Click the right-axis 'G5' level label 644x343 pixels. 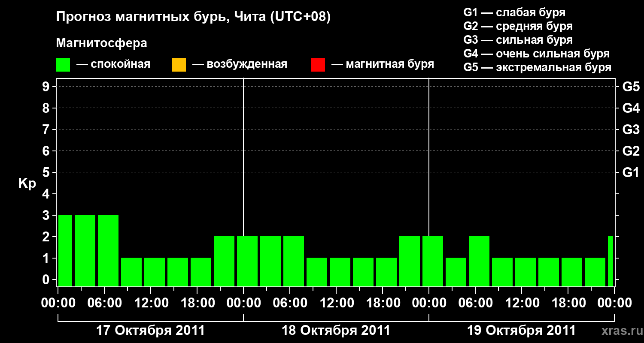[x=631, y=87]
